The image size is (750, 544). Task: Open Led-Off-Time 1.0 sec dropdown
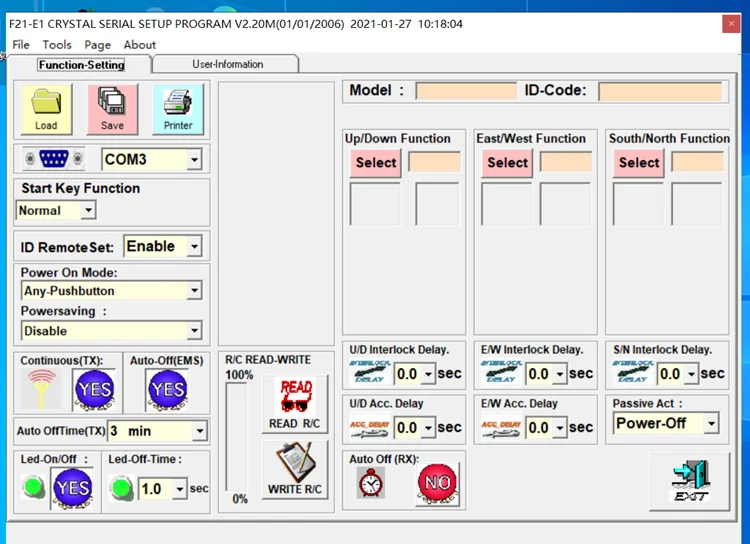pos(179,489)
